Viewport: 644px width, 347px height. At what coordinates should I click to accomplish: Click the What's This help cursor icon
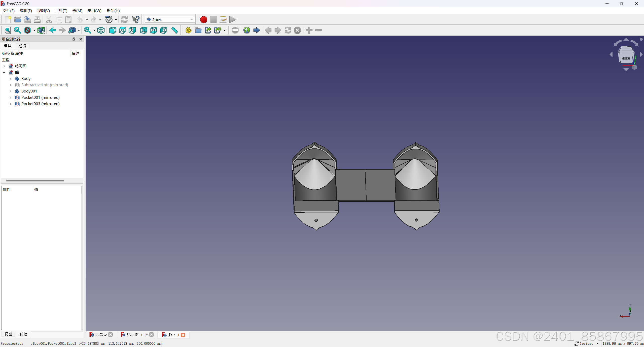click(136, 19)
